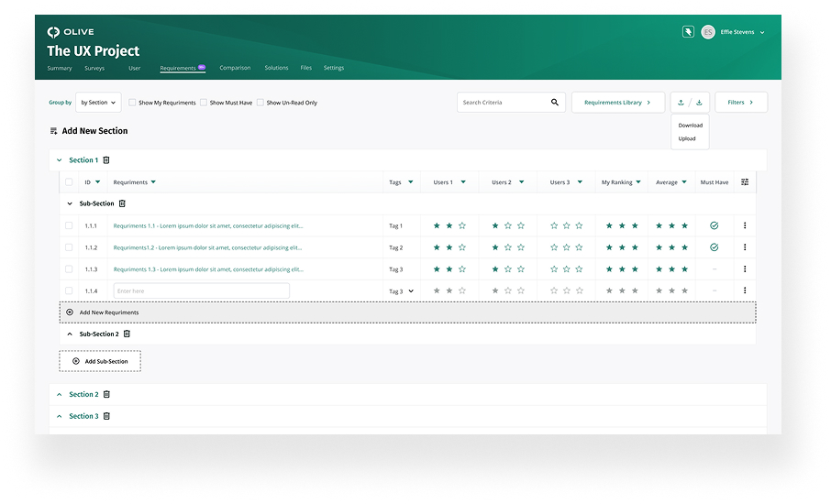Check the select-all header checkbox

69,182
